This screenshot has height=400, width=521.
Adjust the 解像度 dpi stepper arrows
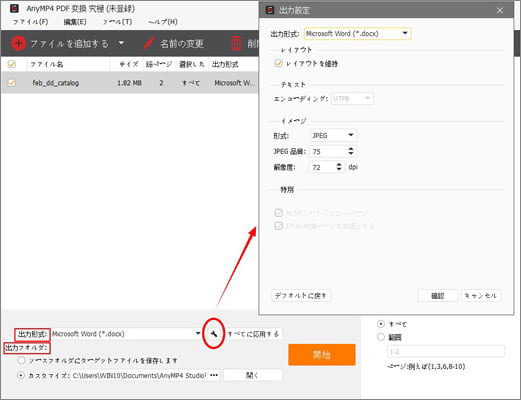[x=339, y=167]
